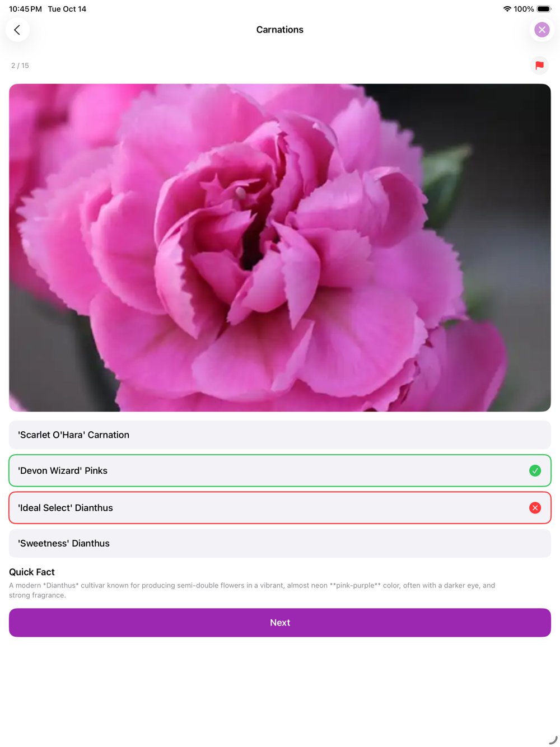Image resolution: width=560 pixels, height=747 pixels.
Task: Tap the curved corner indicator at bottom right
Action: (x=553, y=740)
